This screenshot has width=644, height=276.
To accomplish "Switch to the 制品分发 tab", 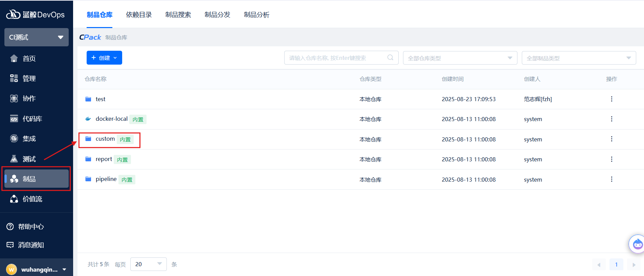I will [x=217, y=15].
